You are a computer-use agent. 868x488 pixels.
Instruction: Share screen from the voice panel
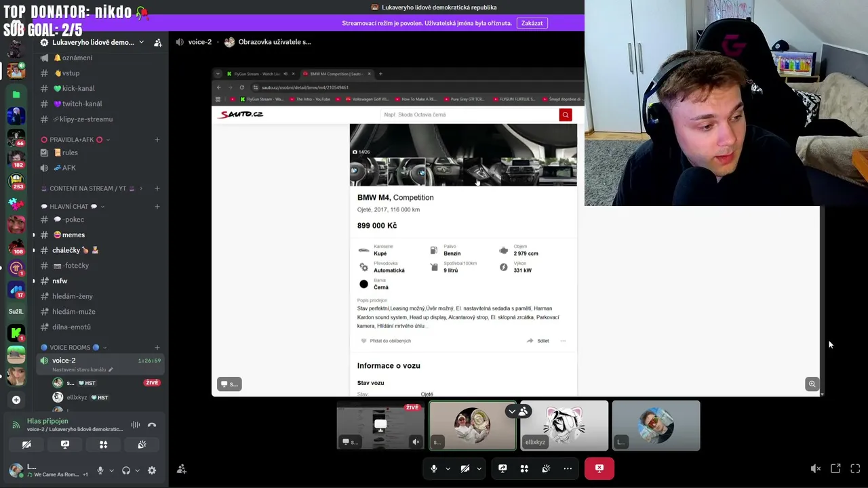pyautogui.click(x=65, y=445)
